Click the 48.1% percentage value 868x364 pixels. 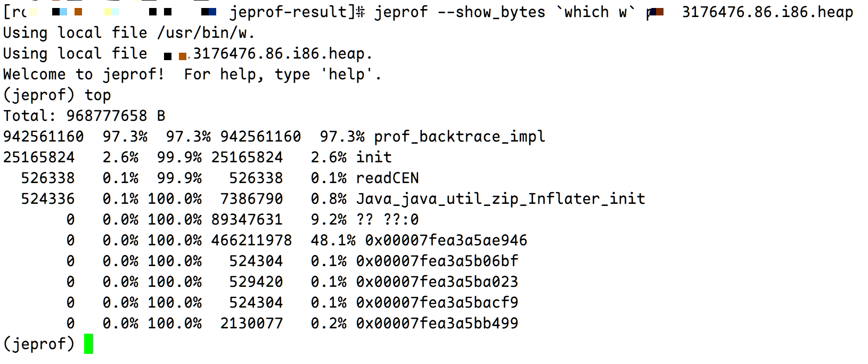pos(333,240)
